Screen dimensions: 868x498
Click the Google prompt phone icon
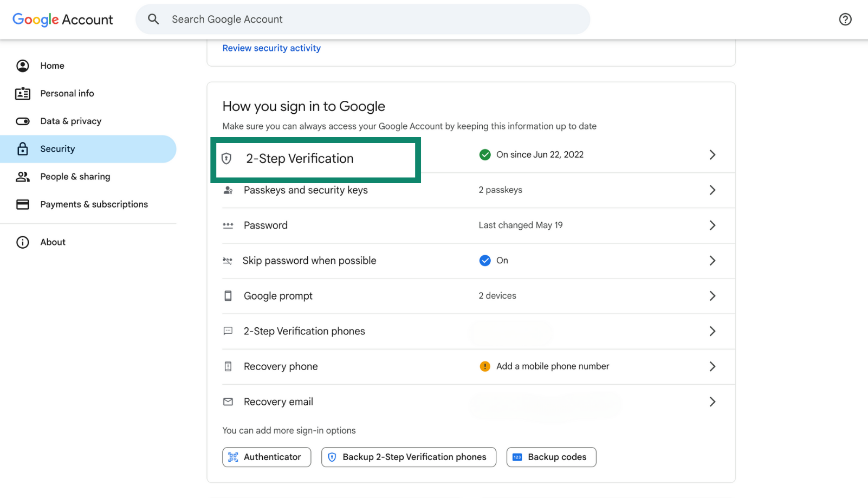click(x=228, y=295)
